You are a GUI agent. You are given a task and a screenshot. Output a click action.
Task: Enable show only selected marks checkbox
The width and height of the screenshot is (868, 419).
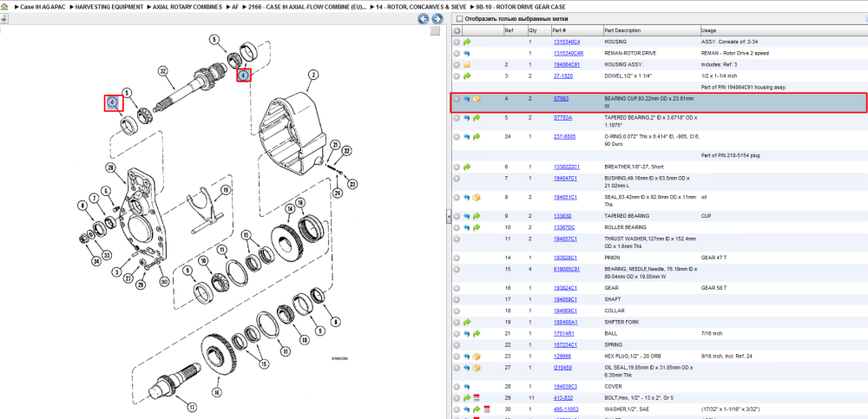458,18
